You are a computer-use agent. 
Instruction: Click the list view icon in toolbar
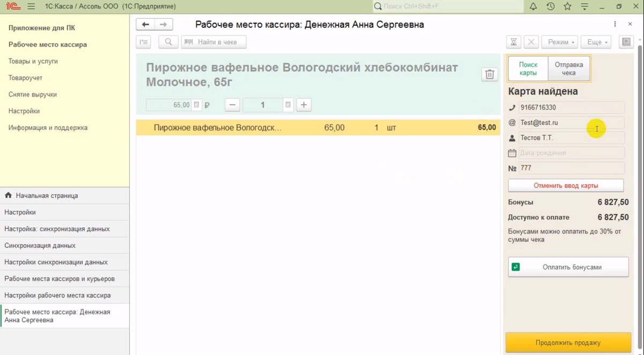tap(143, 42)
